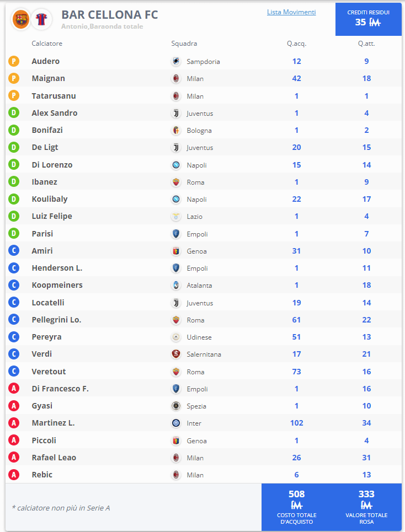Open the Lista Movimenti link

(x=291, y=12)
